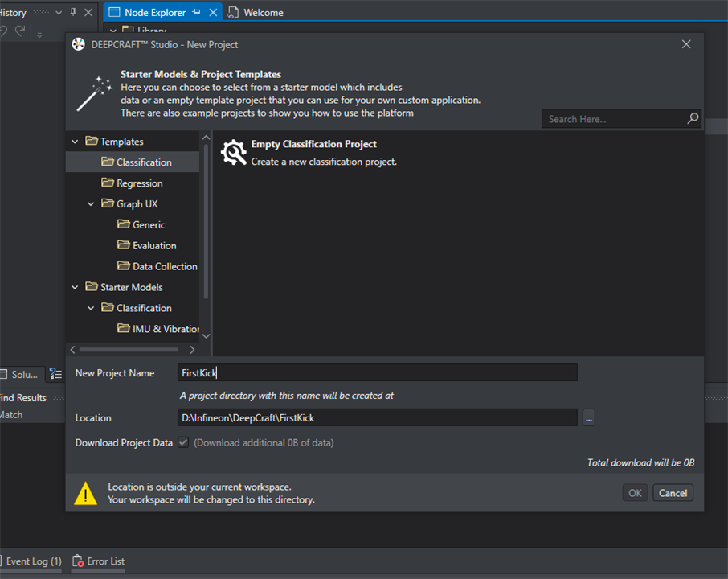
Task: Click the DEEPCRAFT Studio logo icon
Action: pos(79,44)
